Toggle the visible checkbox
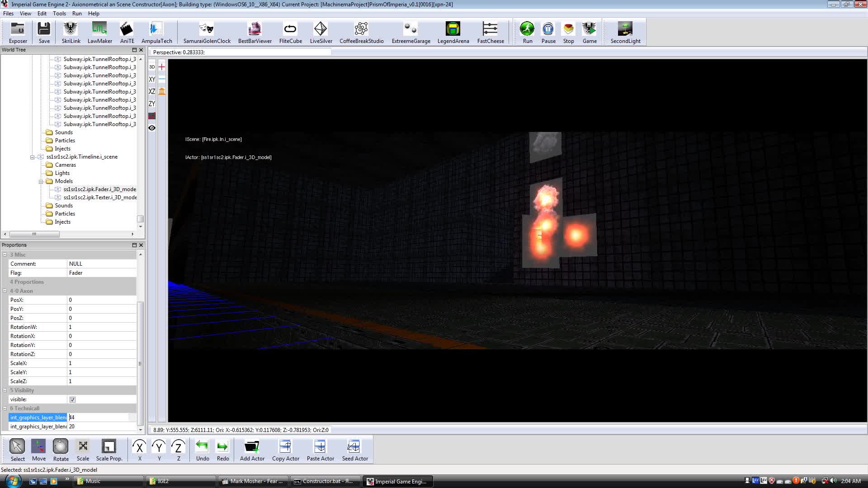Viewport: 868px width, 488px height. pyautogui.click(x=72, y=399)
